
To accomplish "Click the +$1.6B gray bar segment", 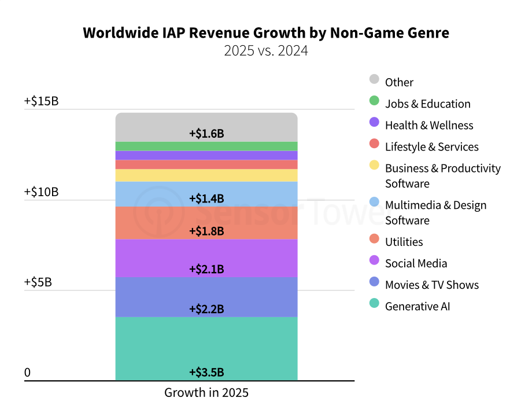I will coord(206,127).
